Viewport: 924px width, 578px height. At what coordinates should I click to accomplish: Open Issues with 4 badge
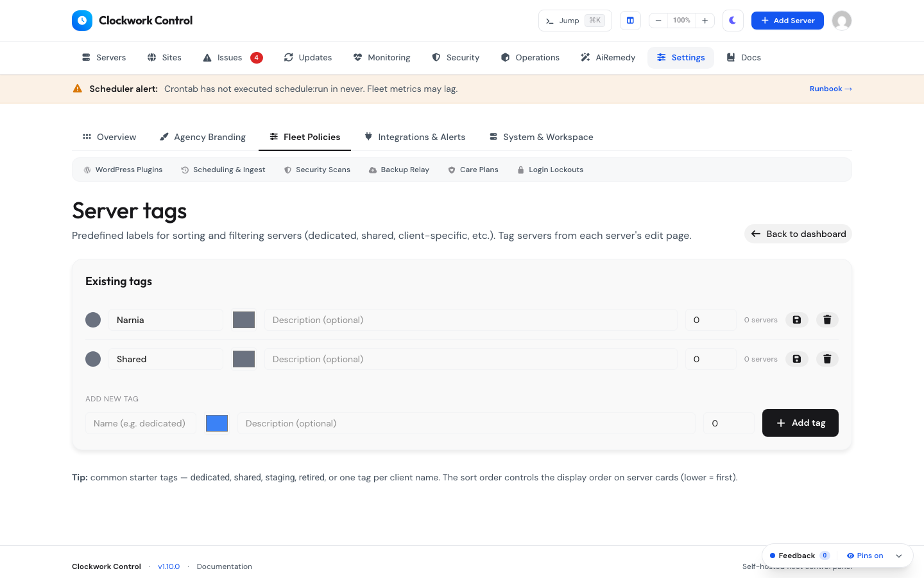tap(232, 57)
